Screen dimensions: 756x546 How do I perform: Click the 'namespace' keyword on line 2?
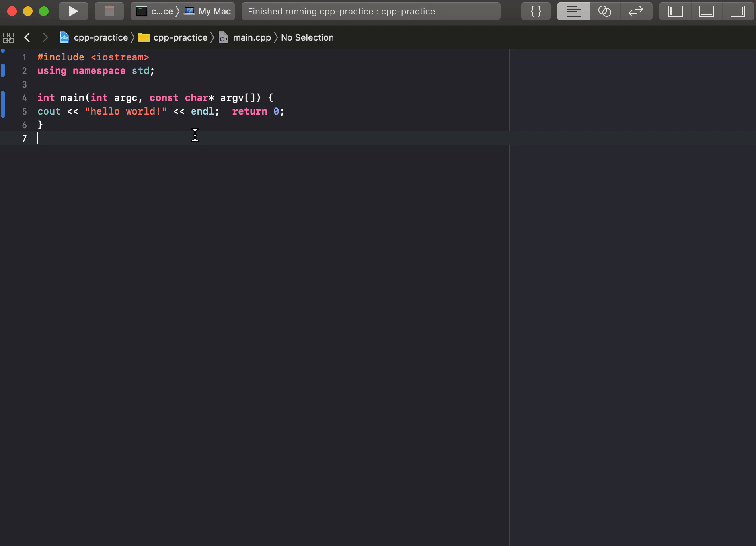[99, 71]
